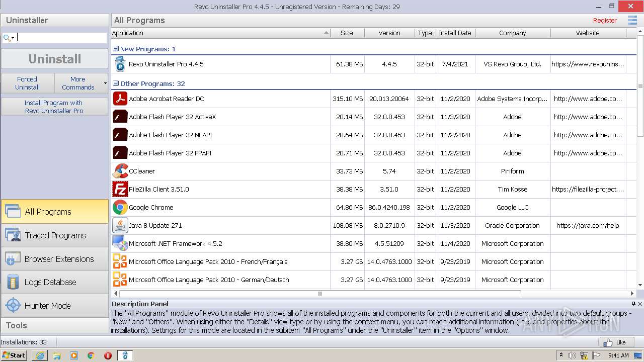Click inside the search input field

coord(61,38)
